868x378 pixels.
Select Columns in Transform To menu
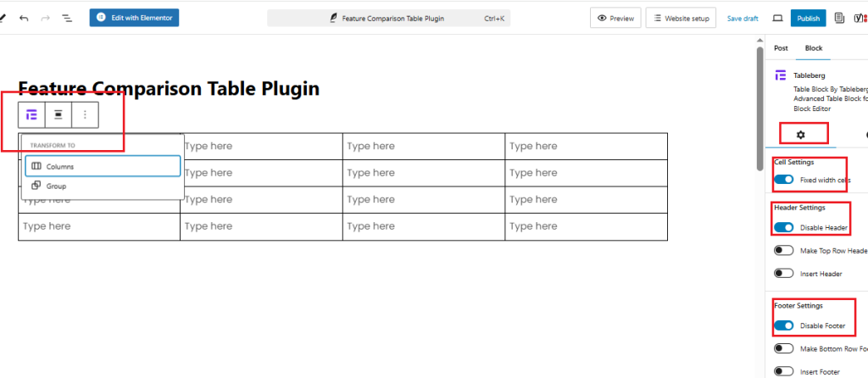pyautogui.click(x=103, y=166)
